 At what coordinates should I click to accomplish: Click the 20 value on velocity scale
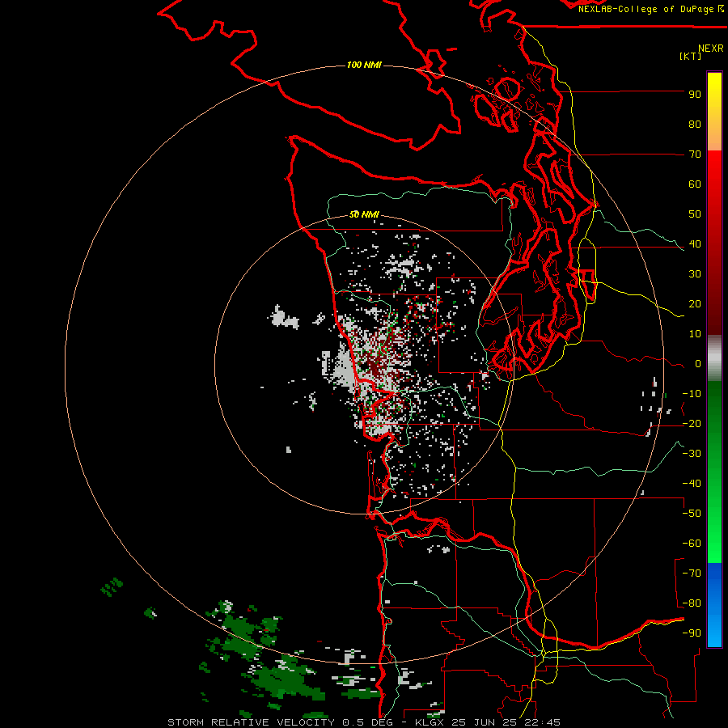695,304
